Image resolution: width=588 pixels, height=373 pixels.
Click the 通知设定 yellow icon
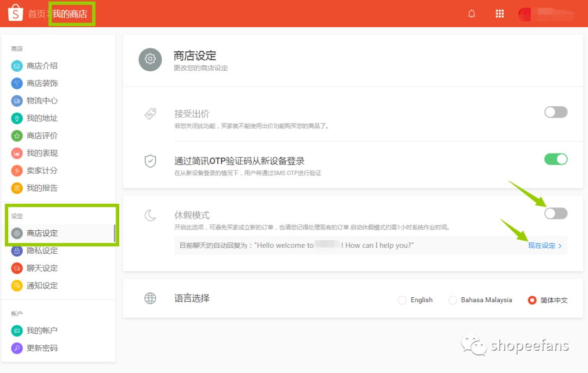point(17,286)
